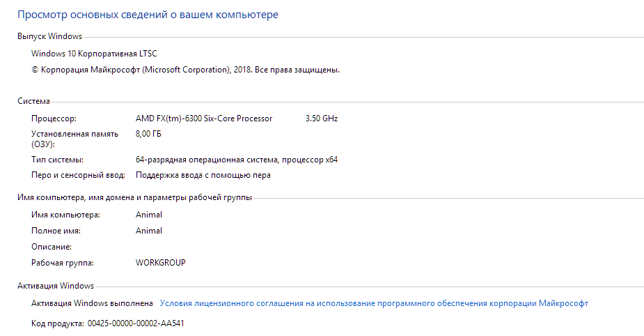This screenshot has height=336, width=644.
Task: Click the 'Выпуск Windows' section header
Action: pyautogui.click(x=49, y=36)
